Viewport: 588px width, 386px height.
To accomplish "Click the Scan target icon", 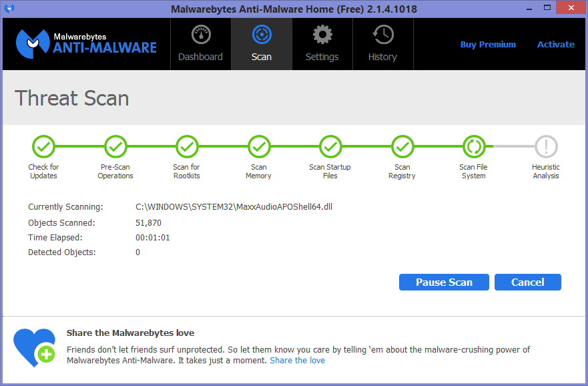I will point(262,35).
